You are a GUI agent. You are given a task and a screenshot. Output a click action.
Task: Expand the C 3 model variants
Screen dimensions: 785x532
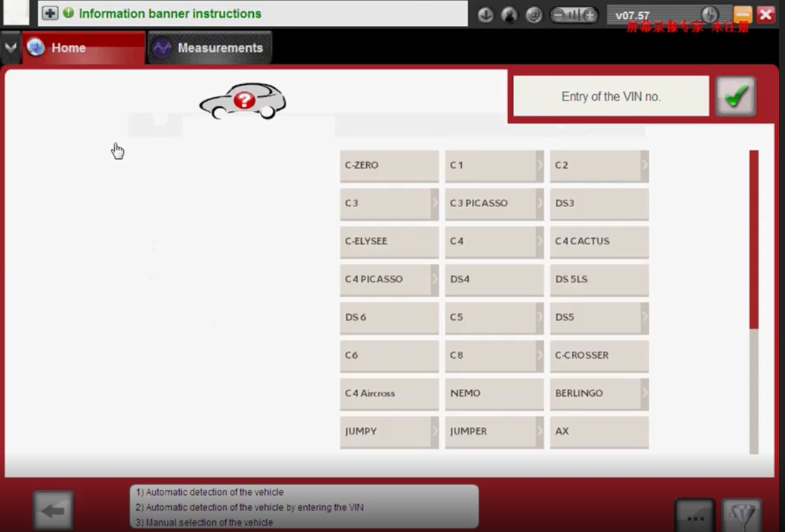click(435, 204)
